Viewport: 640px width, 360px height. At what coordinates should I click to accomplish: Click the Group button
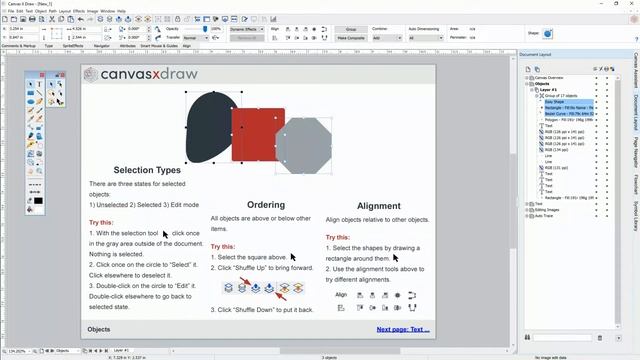click(x=351, y=29)
